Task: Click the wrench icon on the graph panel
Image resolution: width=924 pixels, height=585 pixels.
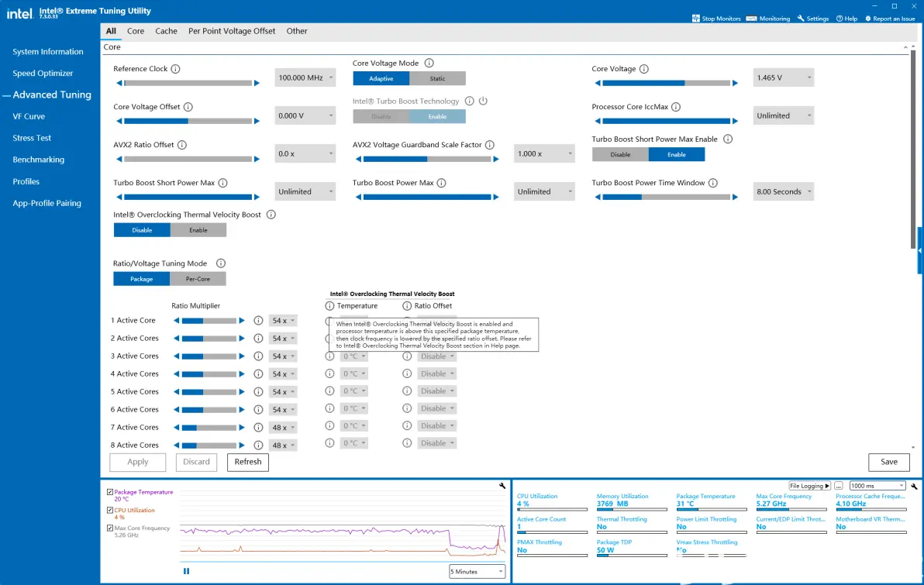Action: point(502,486)
